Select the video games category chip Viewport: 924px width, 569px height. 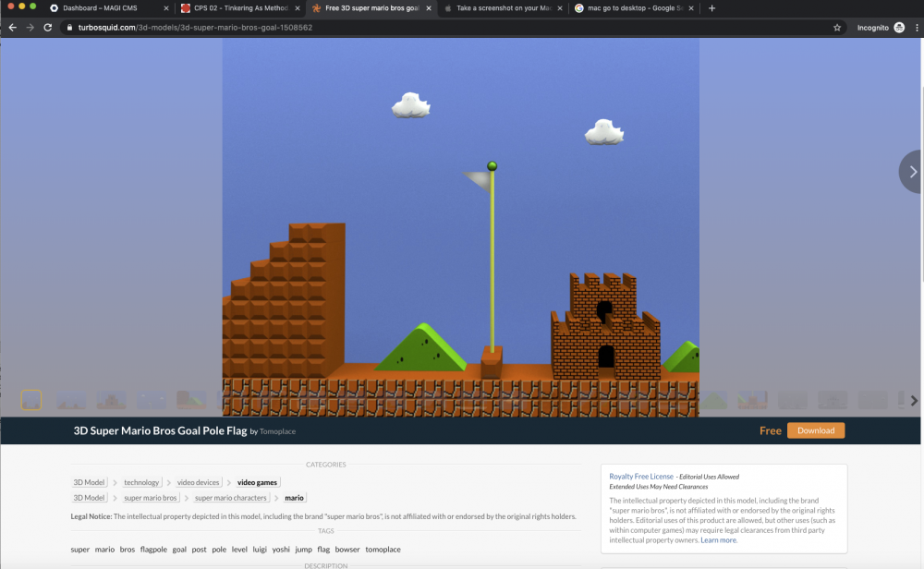pos(257,482)
